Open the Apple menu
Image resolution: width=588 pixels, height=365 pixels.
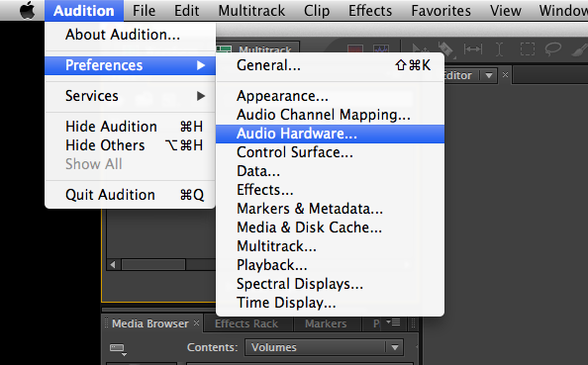click(x=28, y=10)
